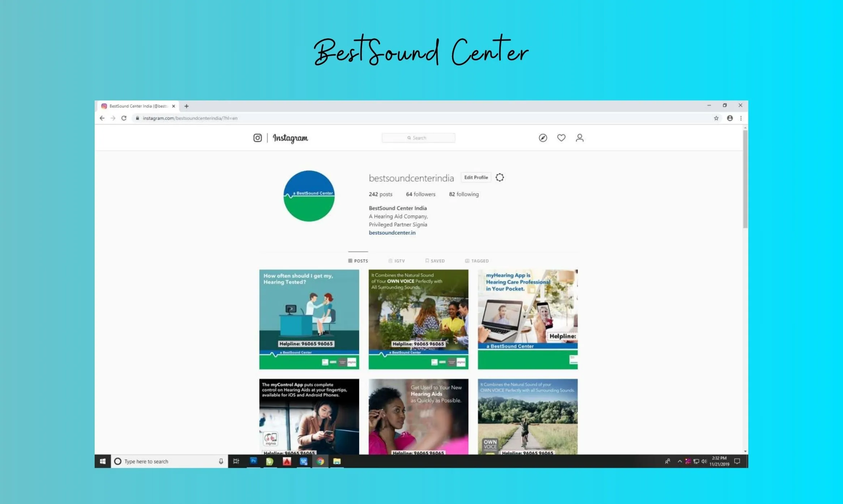Open Photoshop from Windows taskbar
The height and width of the screenshot is (504, 843).
253,461
